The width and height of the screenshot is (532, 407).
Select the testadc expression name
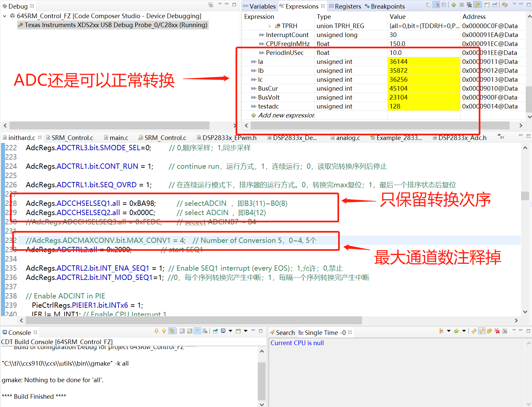click(268, 106)
